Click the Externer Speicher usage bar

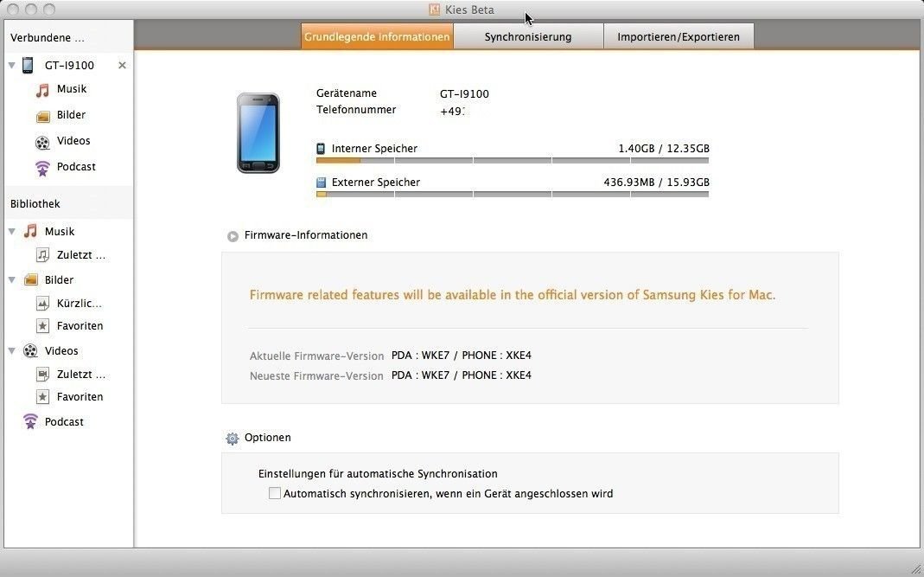click(x=513, y=194)
